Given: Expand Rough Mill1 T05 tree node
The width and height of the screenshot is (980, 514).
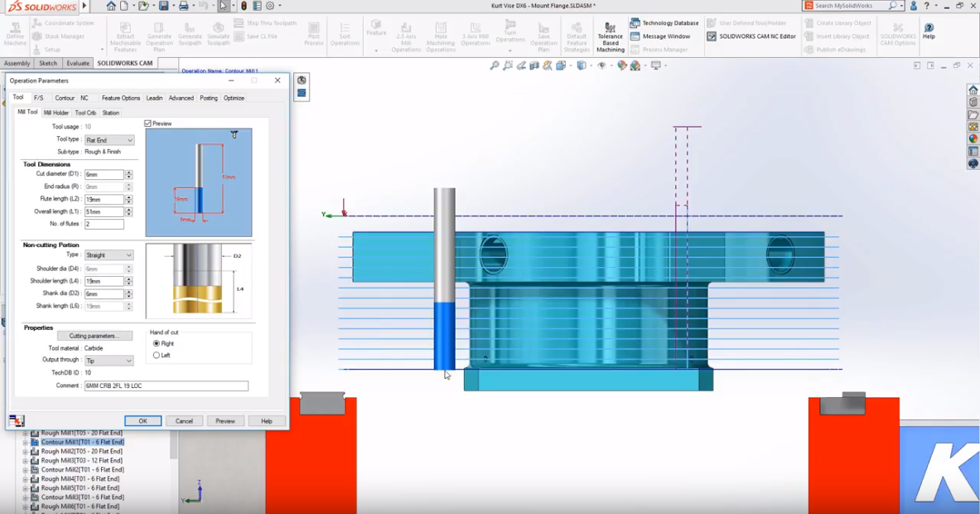Looking at the screenshot, I should [x=26, y=433].
